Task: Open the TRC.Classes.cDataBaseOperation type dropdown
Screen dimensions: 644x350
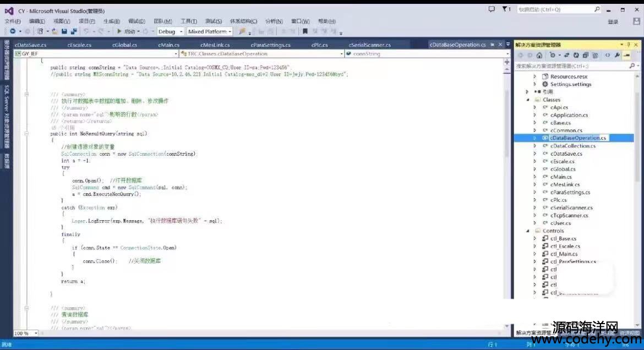Action: tap(261, 53)
